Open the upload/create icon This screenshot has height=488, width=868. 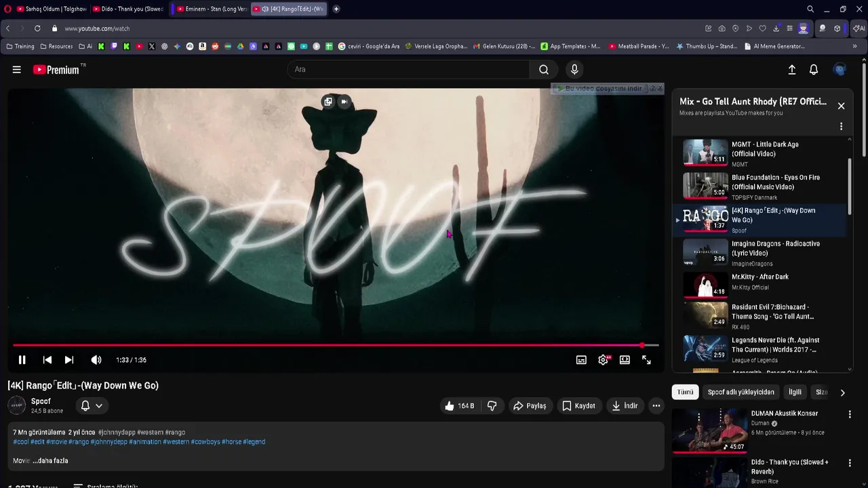tap(791, 69)
